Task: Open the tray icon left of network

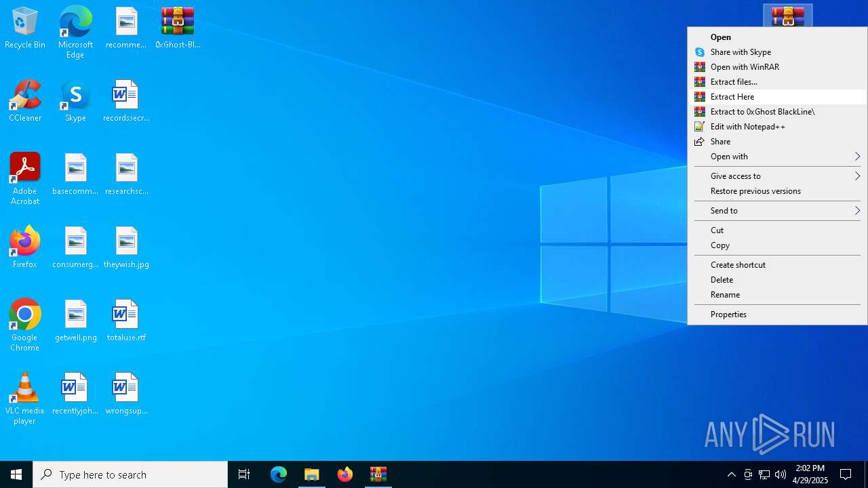Action: [x=748, y=474]
